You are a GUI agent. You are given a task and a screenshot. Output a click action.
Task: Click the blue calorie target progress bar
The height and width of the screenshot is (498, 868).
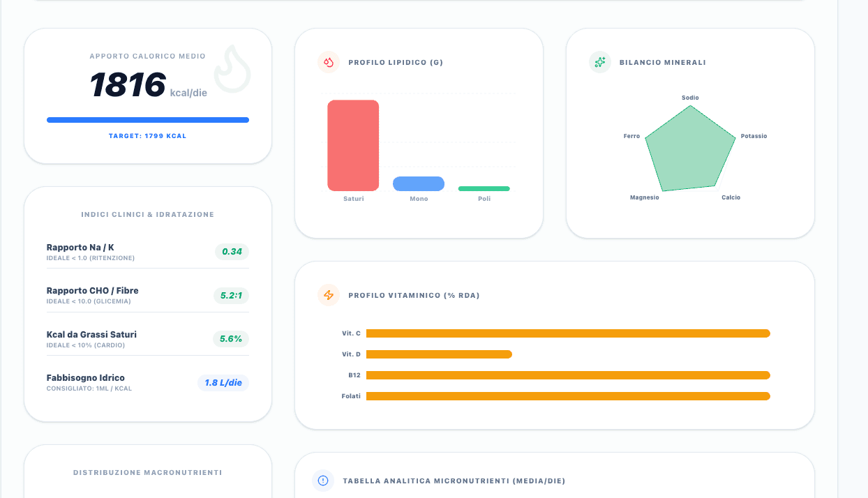[x=148, y=120]
